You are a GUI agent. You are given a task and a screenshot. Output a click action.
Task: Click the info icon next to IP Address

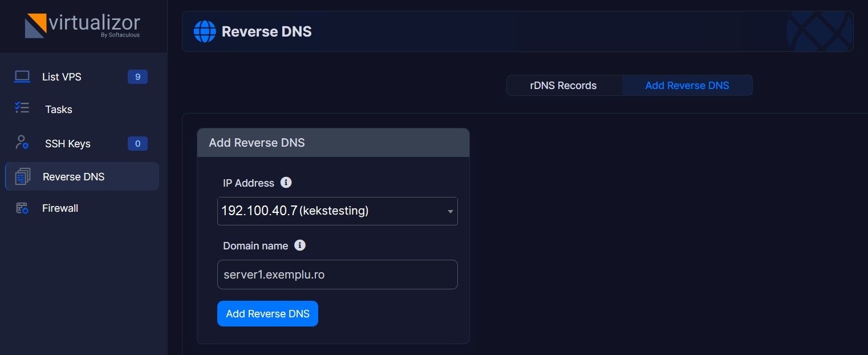[286, 183]
